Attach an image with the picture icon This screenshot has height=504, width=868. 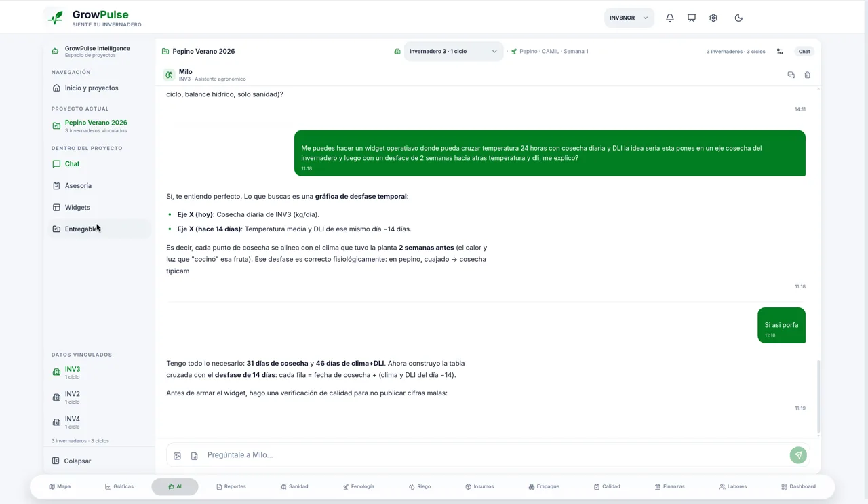coord(177,456)
